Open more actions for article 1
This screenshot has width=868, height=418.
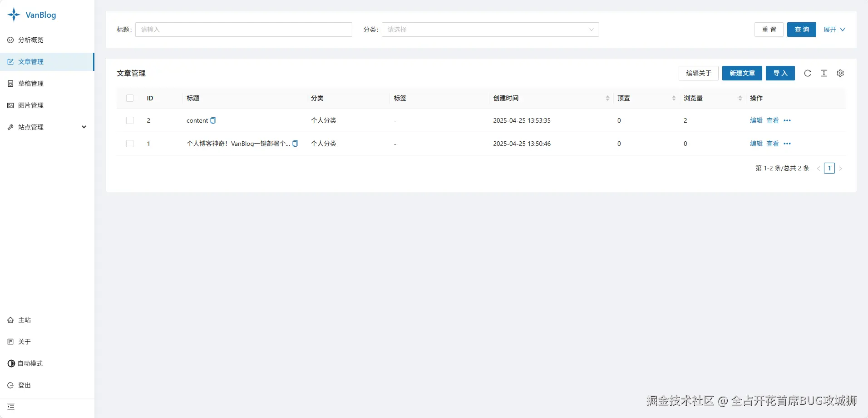coord(787,144)
